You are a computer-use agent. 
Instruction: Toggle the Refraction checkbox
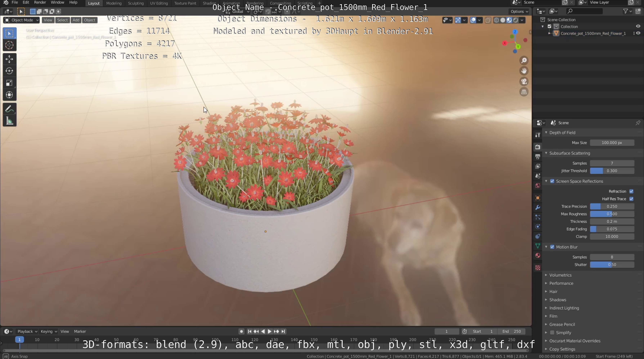[631, 191]
